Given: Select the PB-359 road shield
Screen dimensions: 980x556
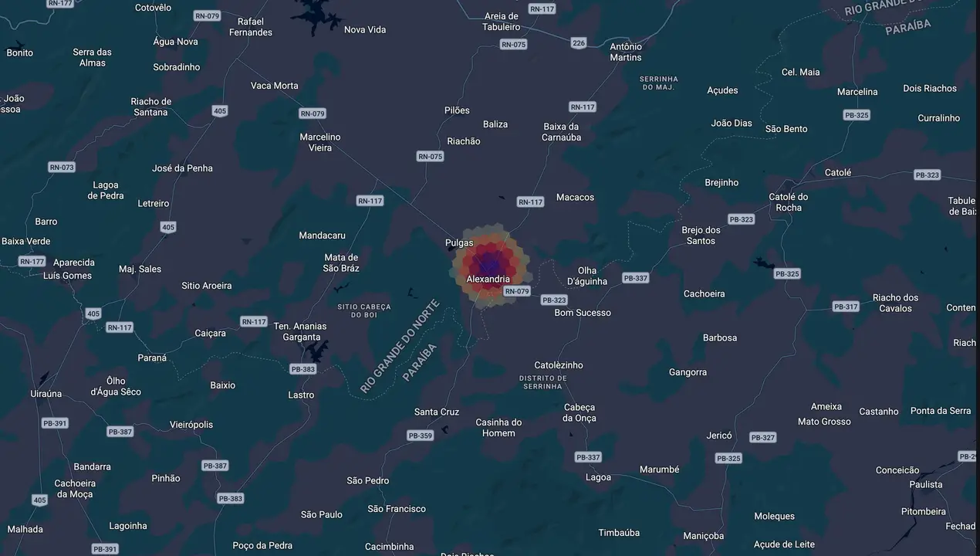Looking at the screenshot, I should coord(420,436).
